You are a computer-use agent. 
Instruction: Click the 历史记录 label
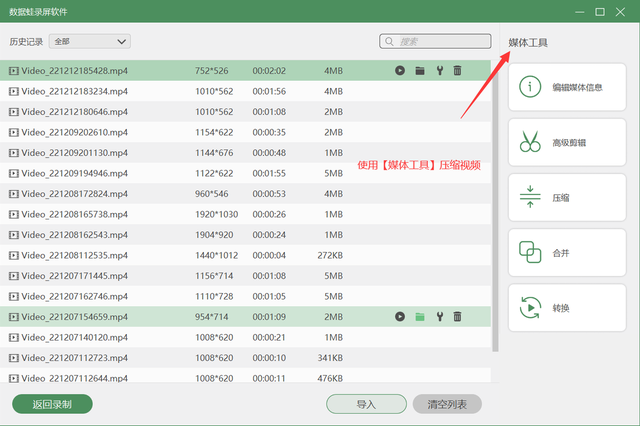(26, 42)
